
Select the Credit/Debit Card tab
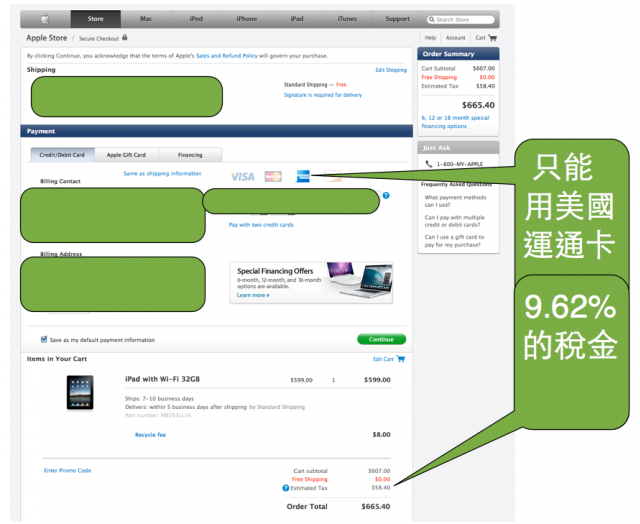[x=62, y=155]
